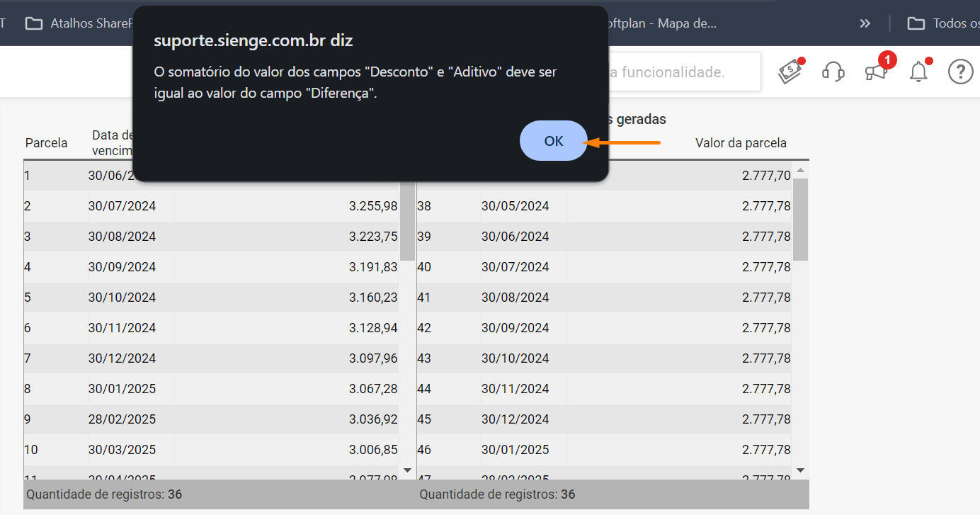The height and width of the screenshot is (515, 980).
Task: Focus the funcionalidade search field
Action: [685, 72]
